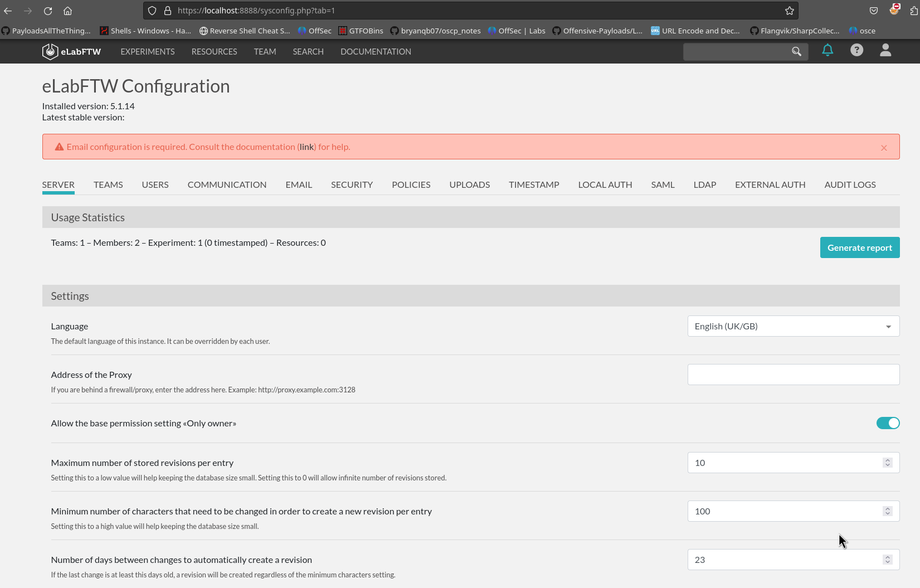
Task: Switch to the UPLOADS tab
Action: tap(469, 184)
